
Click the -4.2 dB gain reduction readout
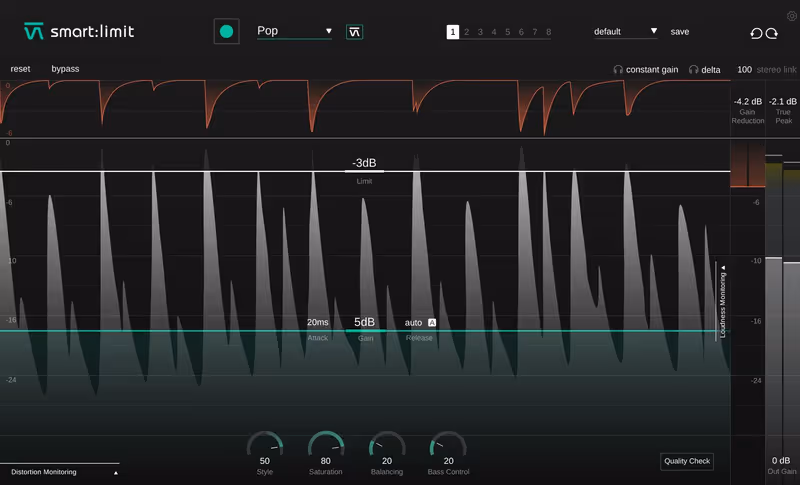pos(747,101)
